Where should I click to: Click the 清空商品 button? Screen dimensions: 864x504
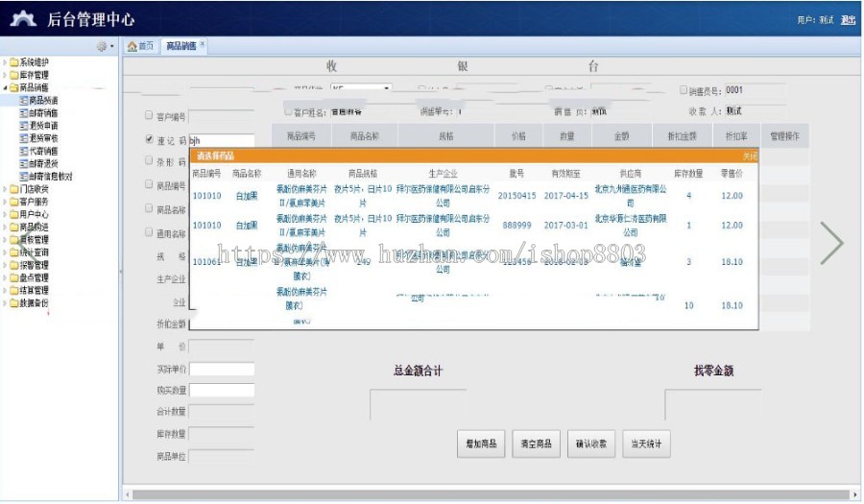[536, 444]
